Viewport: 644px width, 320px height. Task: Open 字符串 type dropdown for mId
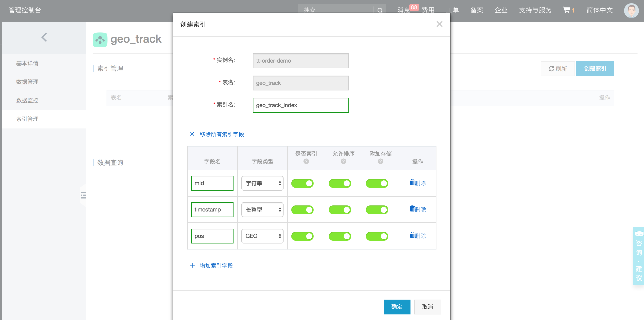tap(262, 183)
